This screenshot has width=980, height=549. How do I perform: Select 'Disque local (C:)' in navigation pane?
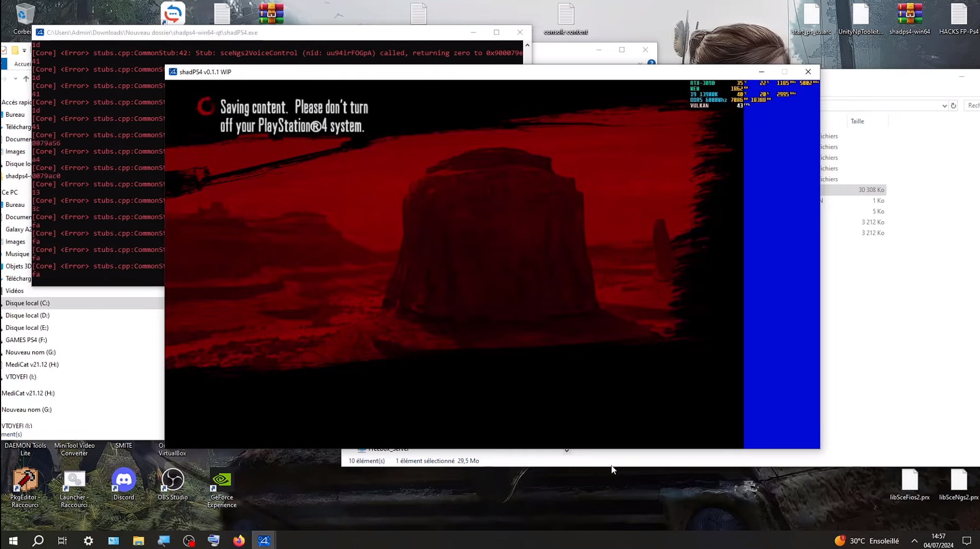[28, 303]
